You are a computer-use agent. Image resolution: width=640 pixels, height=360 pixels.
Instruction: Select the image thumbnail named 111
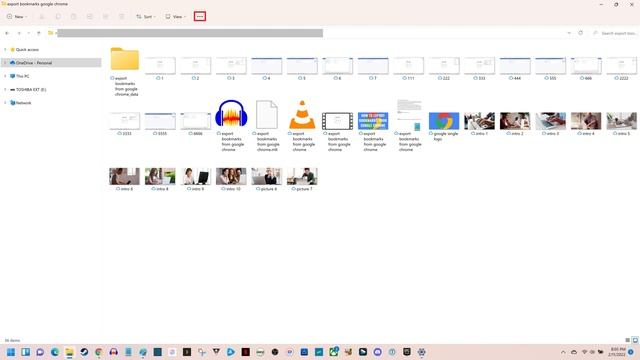409,66
